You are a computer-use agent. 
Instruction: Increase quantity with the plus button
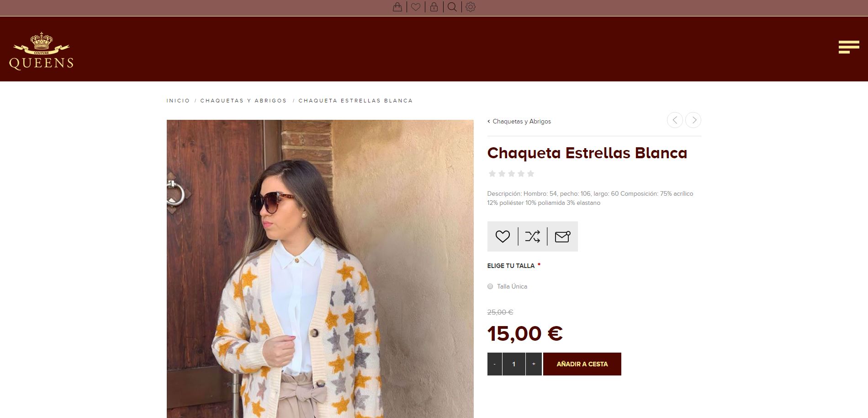pyautogui.click(x=534, y=364)
